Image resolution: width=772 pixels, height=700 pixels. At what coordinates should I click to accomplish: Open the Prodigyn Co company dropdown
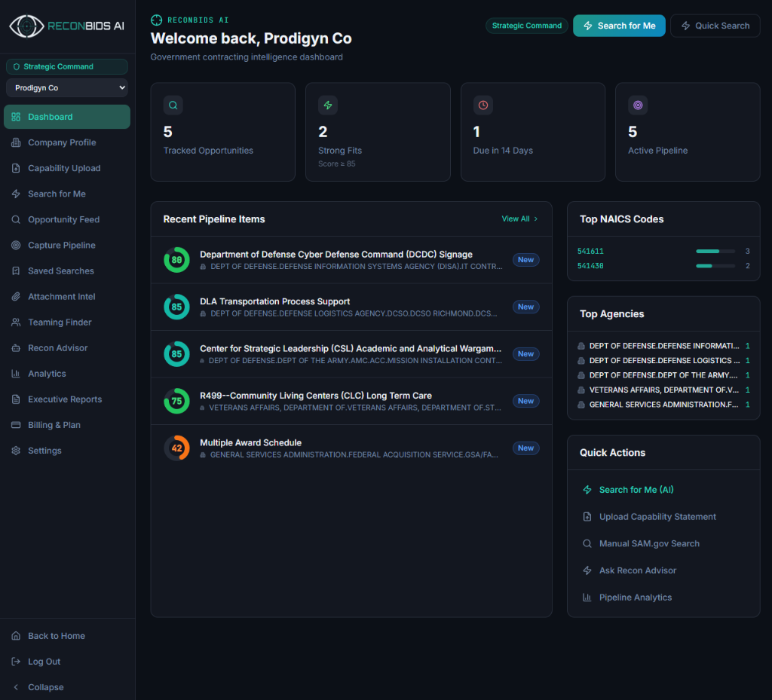tap(67, 88)
